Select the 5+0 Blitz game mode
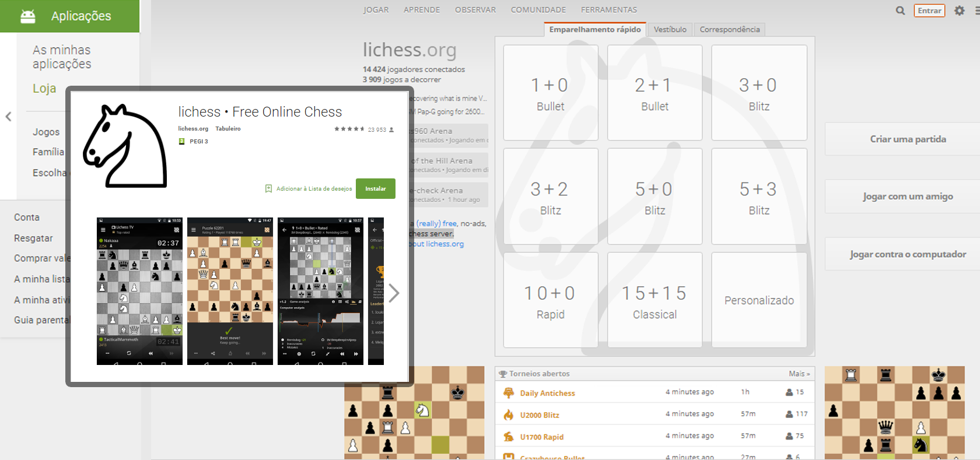980x460 pixels. coord(654,196)
